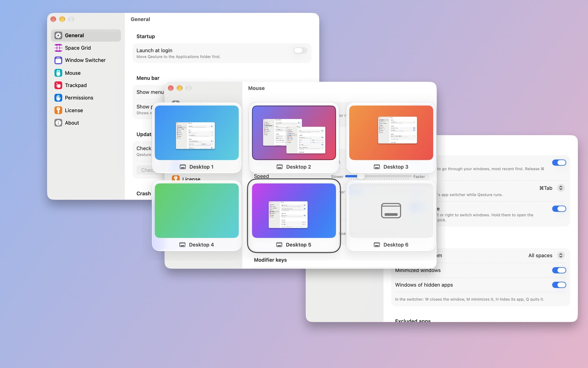Toggle switch beside 'right to switch windows' text
Screen dimensions: 588x368
click(559, 209)
